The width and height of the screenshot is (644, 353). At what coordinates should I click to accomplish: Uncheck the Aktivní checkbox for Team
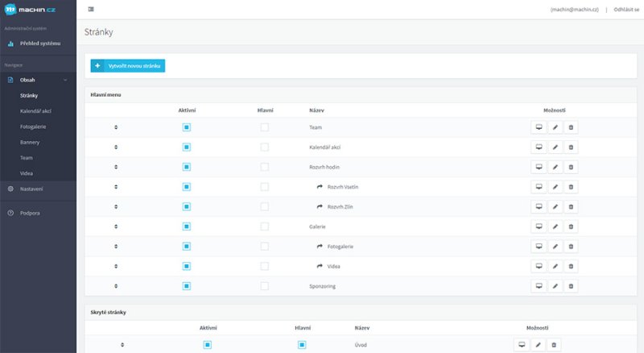187,127
